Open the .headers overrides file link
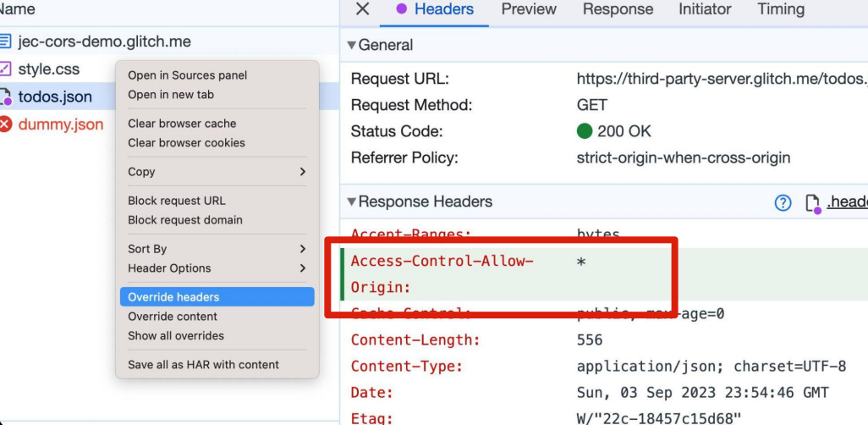This screenshot has width=868, height=425. pos(847,202)
